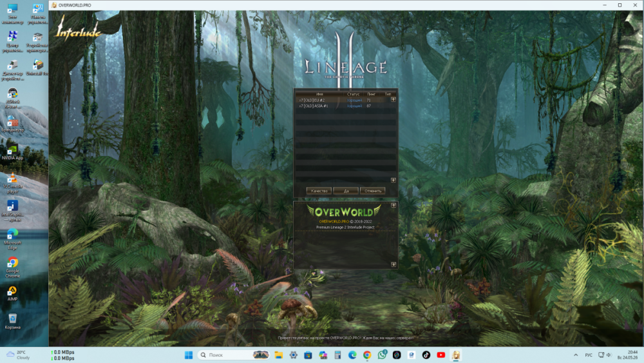Select Intel Graphics desktop shortcut

click(12, 211)
